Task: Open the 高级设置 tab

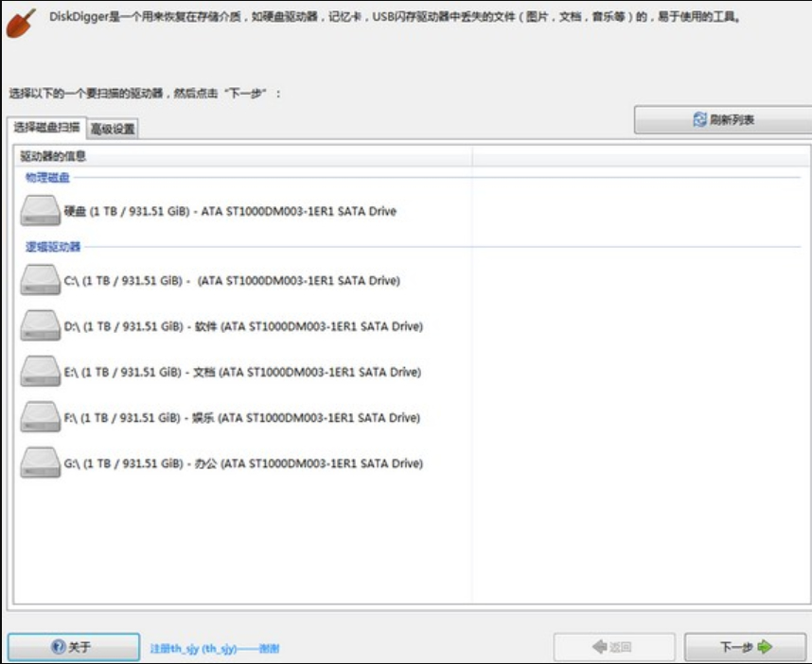Action: click(113, 129)
